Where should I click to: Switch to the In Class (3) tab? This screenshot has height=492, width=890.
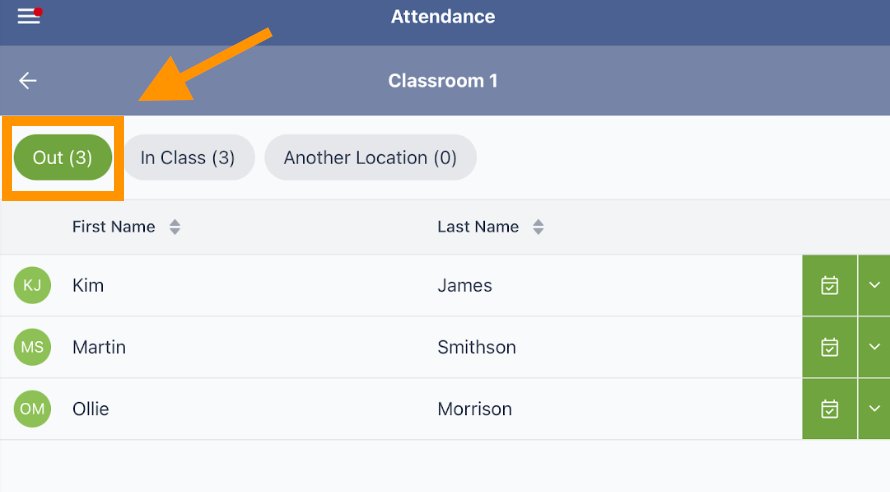[188, 158]
